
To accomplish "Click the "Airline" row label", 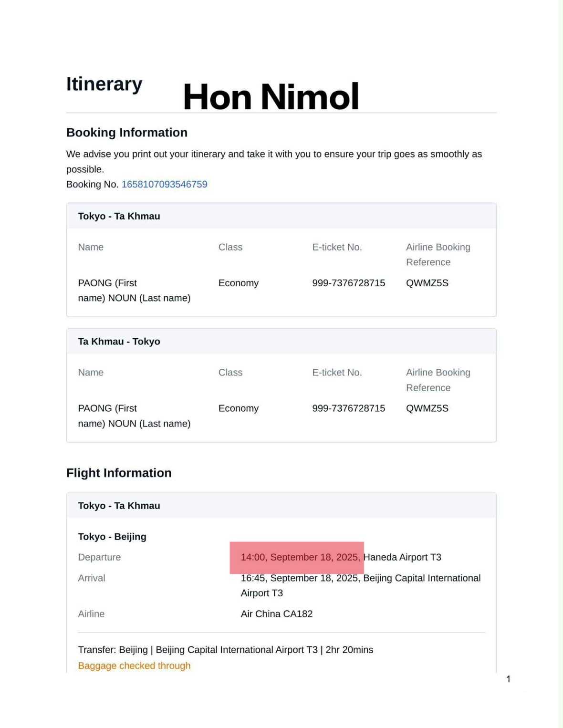I will pos(91,614).
